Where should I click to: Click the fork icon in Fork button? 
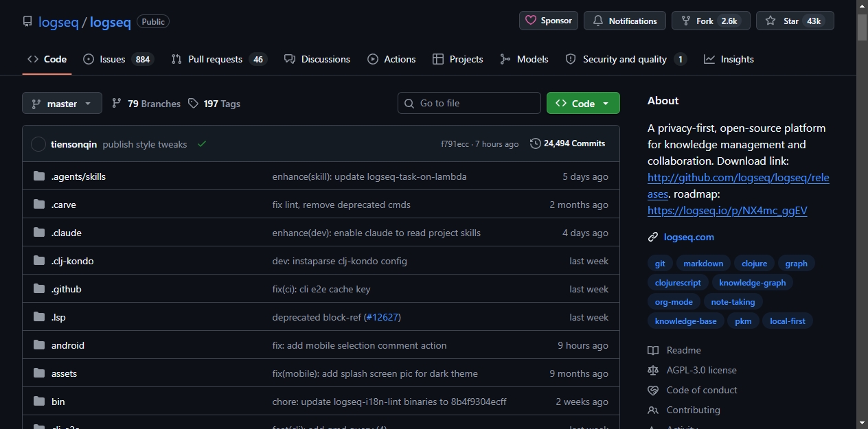(x=685, y=21)
